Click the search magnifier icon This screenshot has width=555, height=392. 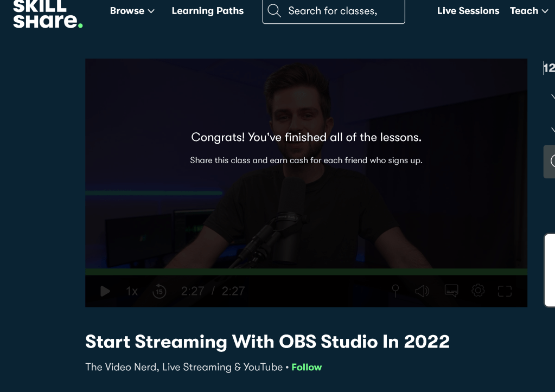click(x=274, y=11)
